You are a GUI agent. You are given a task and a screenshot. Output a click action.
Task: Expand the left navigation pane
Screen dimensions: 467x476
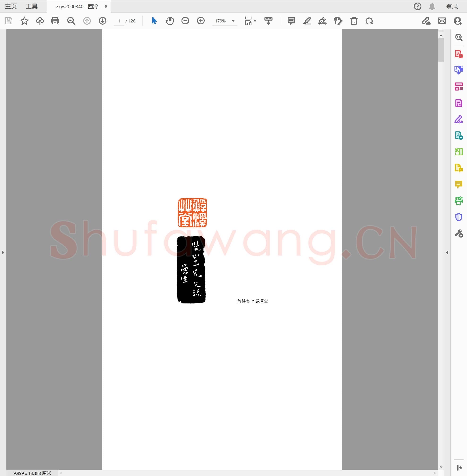pos(3,252)
